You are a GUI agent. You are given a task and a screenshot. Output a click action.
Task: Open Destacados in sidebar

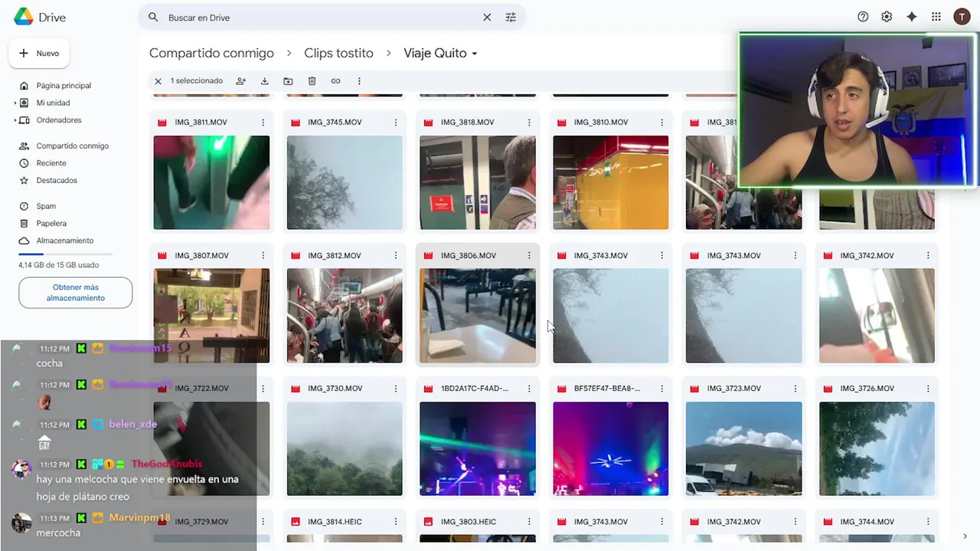pyautogui.click(x=57, y=181)
